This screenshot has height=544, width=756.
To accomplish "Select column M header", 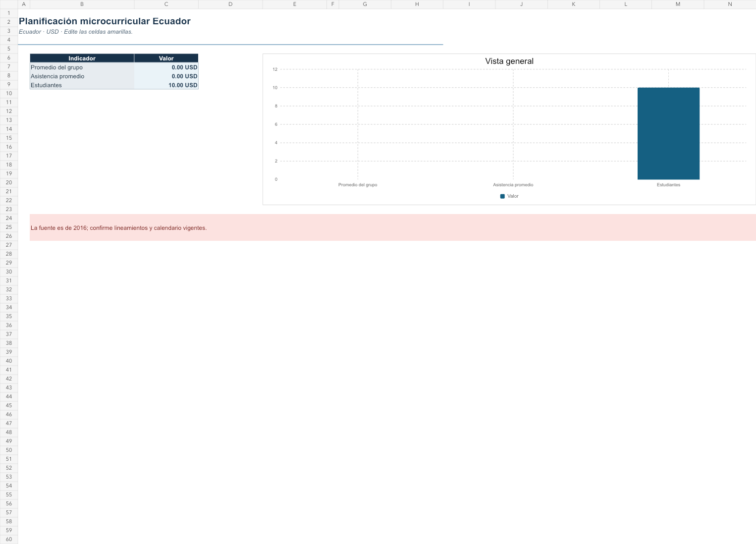I will [678, 4].
